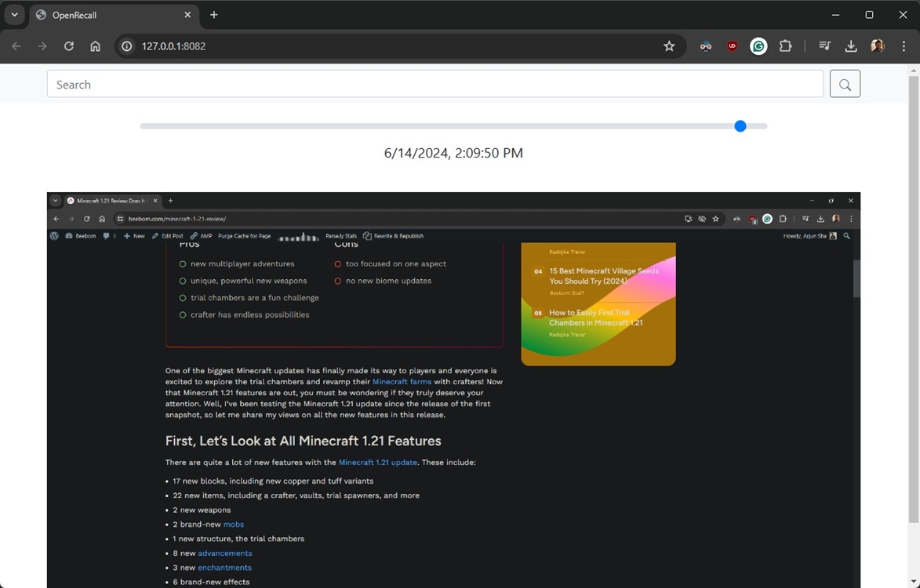This screenshot has width=920, height=588.
Task: Toggle the bookmark star for this page
Action: (670, 46)
